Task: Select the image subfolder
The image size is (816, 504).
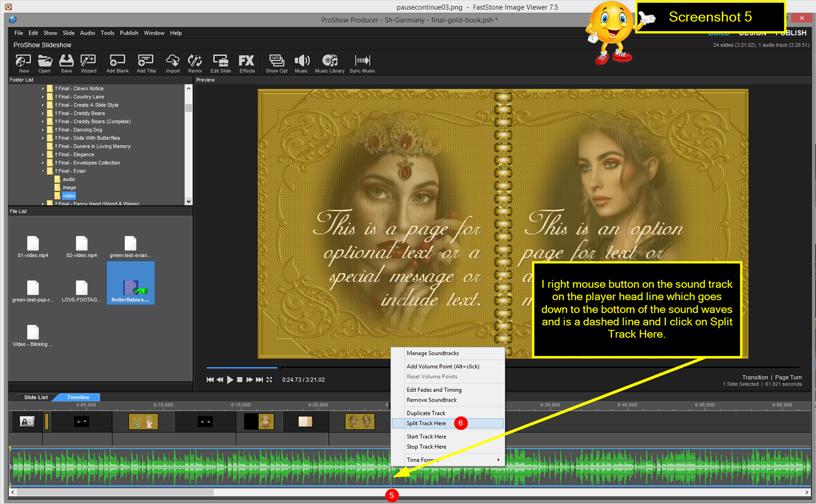Action: (x=69, y=187)
